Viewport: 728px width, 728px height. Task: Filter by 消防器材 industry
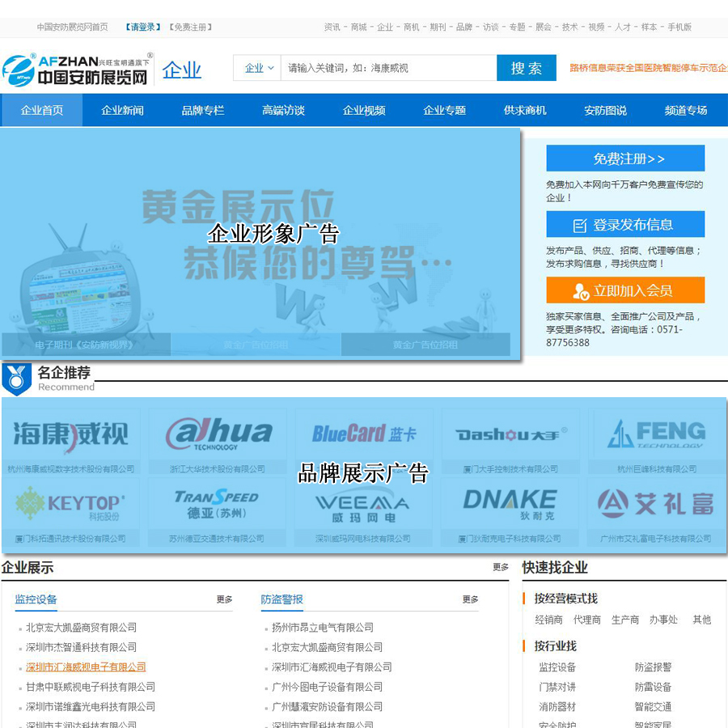click(557, 707)
